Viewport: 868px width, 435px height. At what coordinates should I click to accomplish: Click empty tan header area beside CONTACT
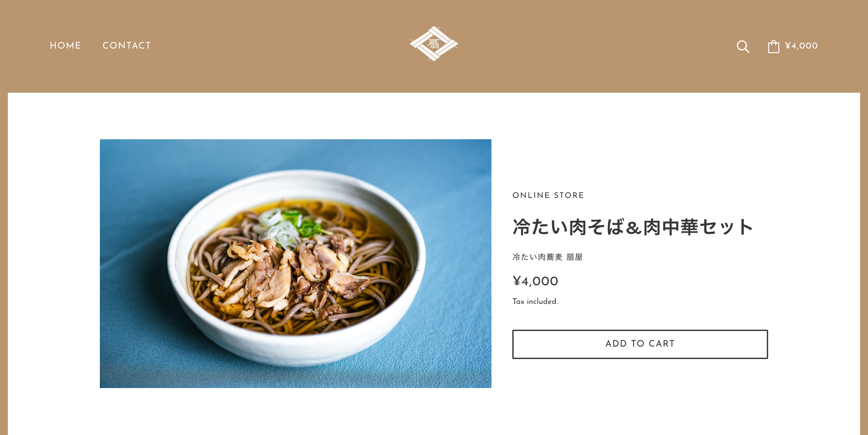(x=270, y=46)
